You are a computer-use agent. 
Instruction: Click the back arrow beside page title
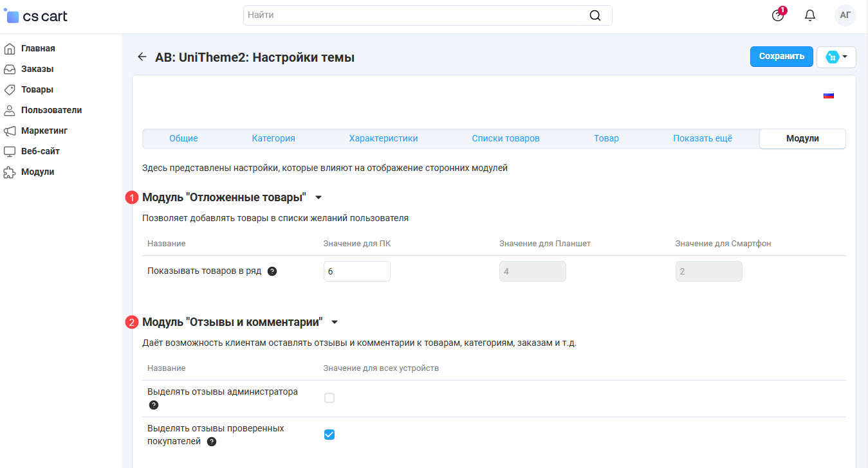tap(142, 57)
